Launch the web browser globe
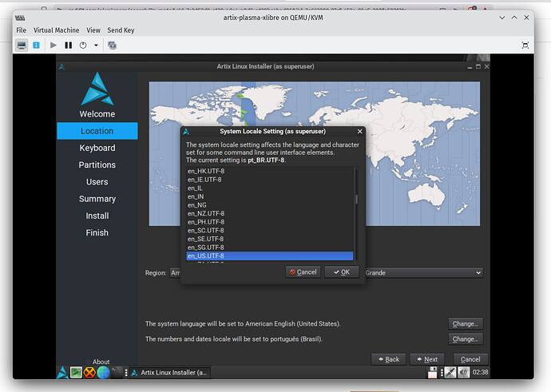The height and width of the screenshot is (392, 551). coord(103,373)
